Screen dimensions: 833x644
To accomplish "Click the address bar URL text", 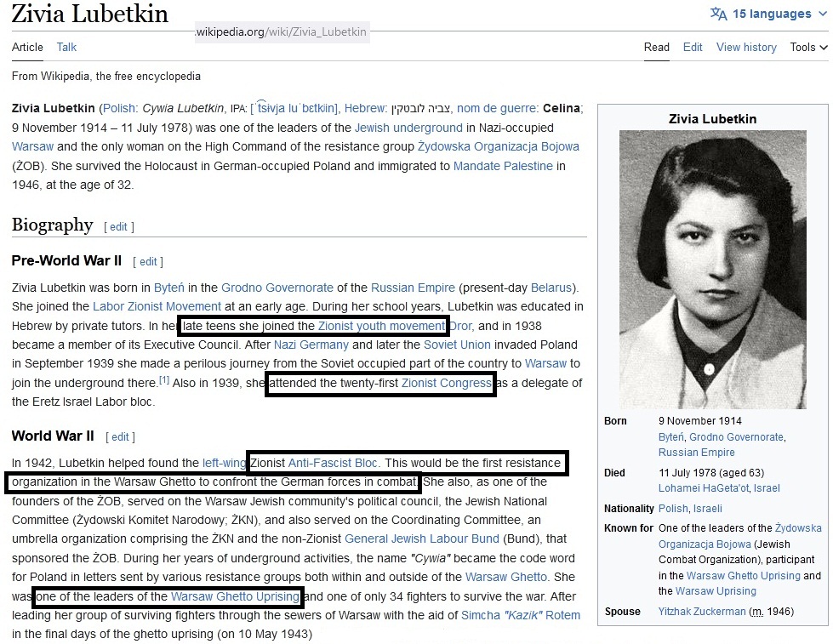I will [x=282, y=32].
